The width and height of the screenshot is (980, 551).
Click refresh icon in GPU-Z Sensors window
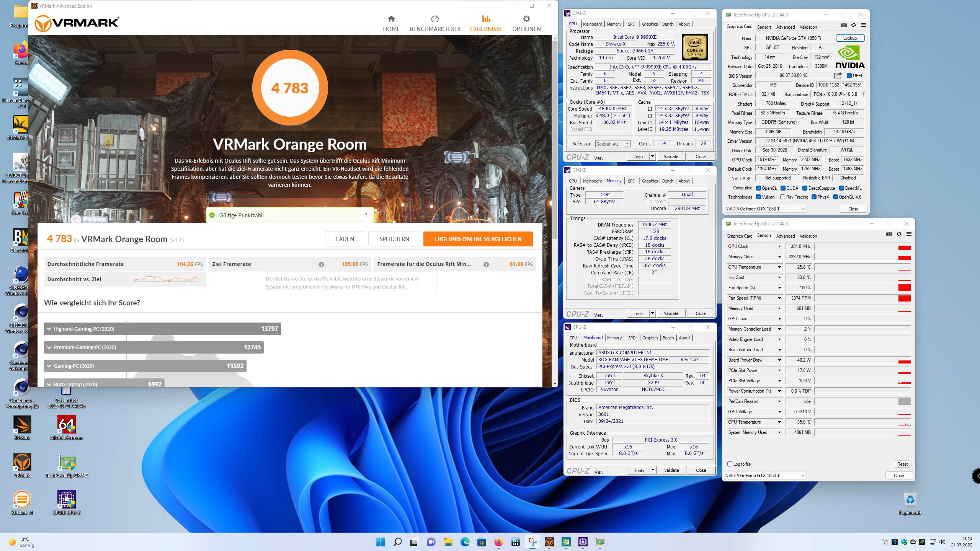pos(899,234)
